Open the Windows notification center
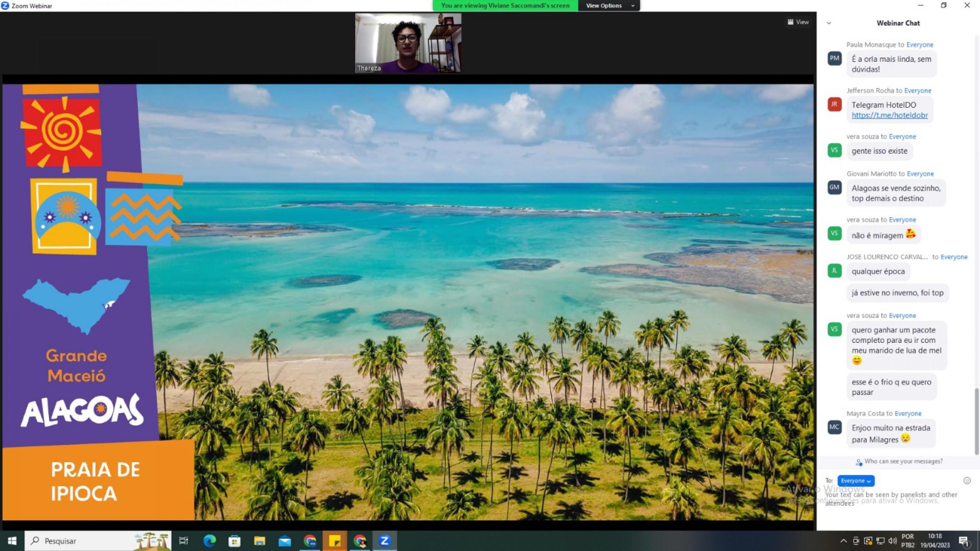This screenshot has height=551, width=980. click(x=964, y=541)
